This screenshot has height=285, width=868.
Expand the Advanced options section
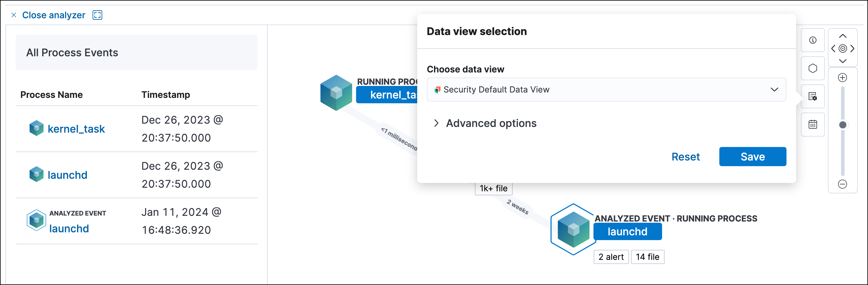point(491,123)
